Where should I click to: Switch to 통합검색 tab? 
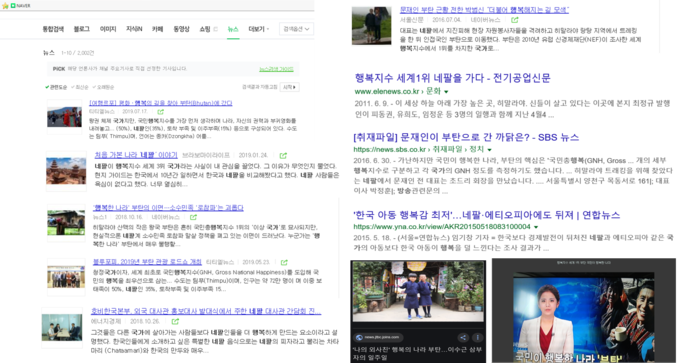(53, 29)
